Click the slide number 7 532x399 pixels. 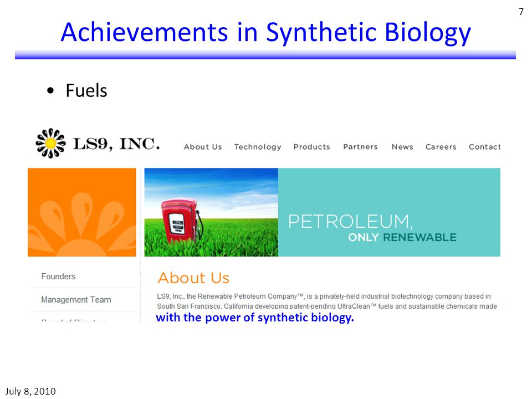[521, 12]
